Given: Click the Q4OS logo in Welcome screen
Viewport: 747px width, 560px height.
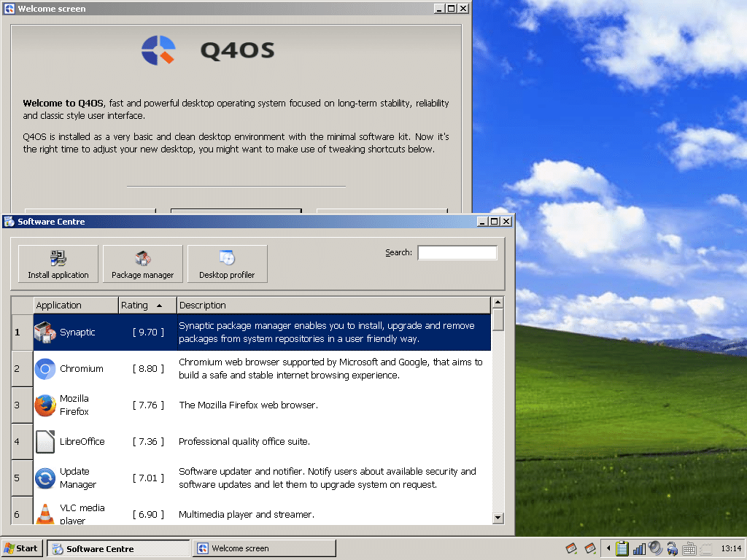Looking at the screenshot, I should 158,50.
